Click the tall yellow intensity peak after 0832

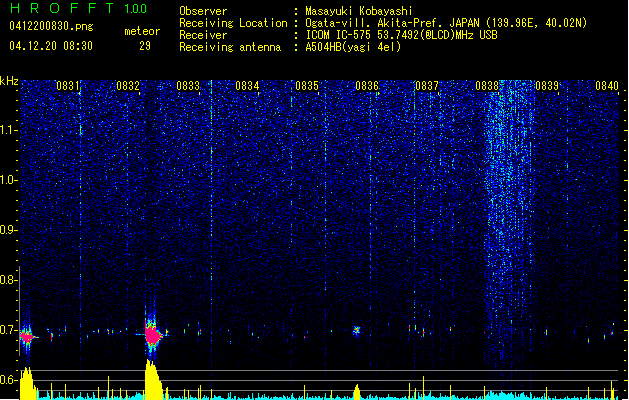153,380
